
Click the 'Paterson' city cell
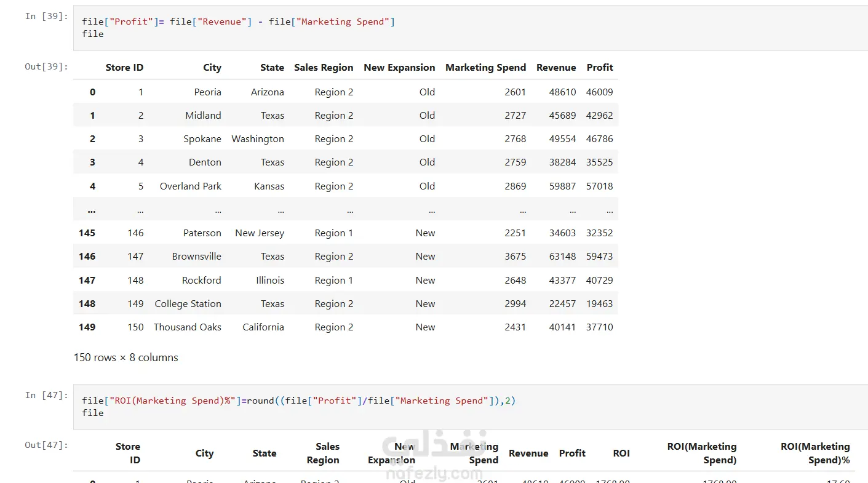202,233
